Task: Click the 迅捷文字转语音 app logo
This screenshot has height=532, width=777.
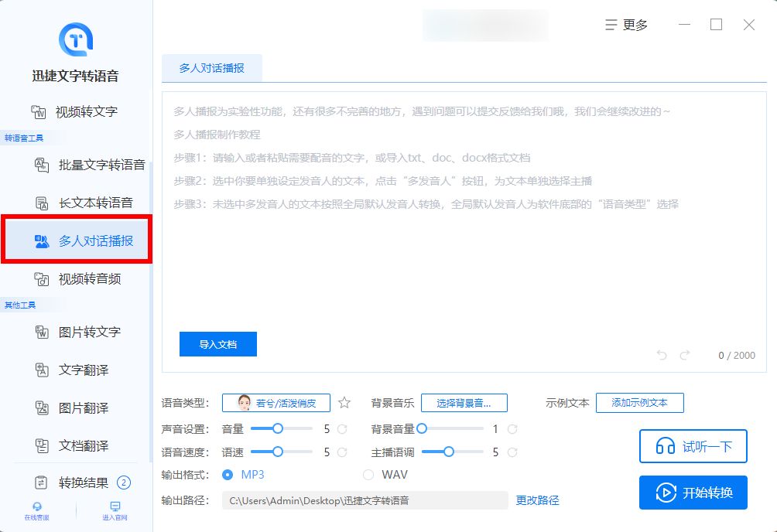Action: point(75,39)
